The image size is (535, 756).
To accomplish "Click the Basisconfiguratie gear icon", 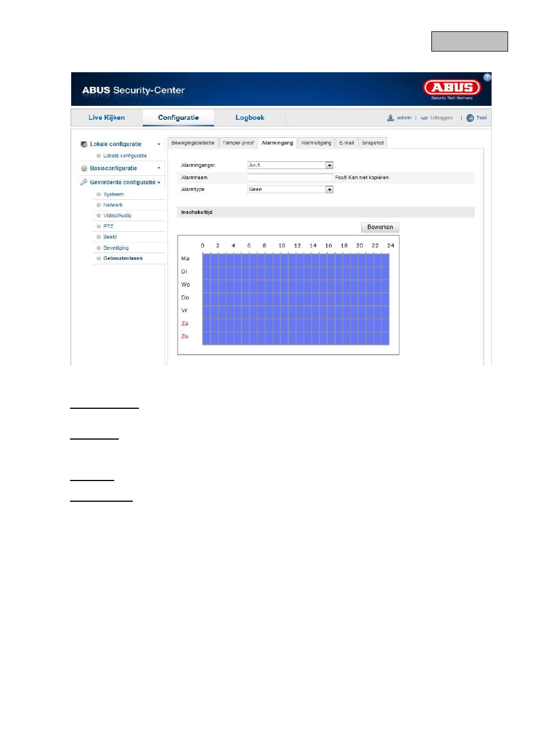I will (84, 168).
